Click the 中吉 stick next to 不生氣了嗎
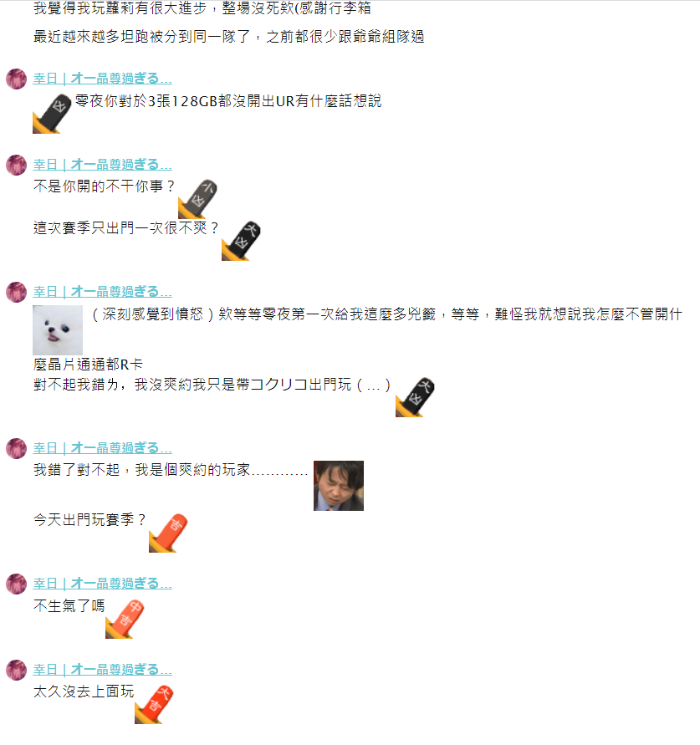The width and height of the screenshot is (700, 745). tap(125, 619)
